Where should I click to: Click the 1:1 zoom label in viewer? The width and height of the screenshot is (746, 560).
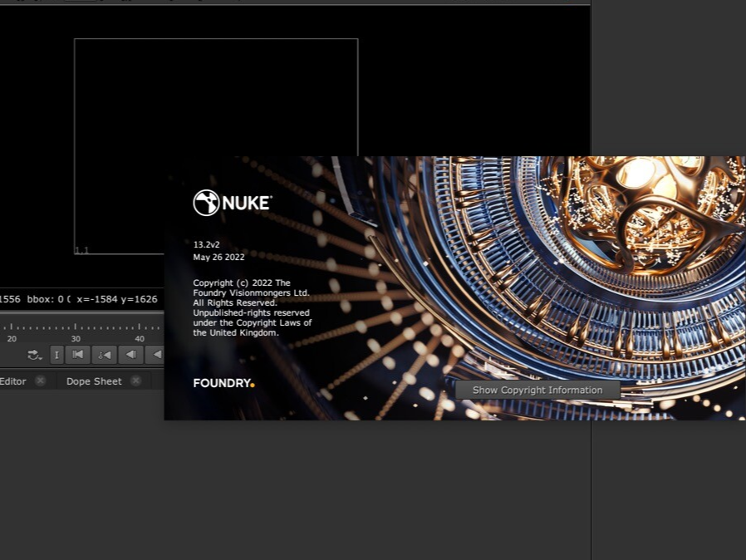[81, 249]
